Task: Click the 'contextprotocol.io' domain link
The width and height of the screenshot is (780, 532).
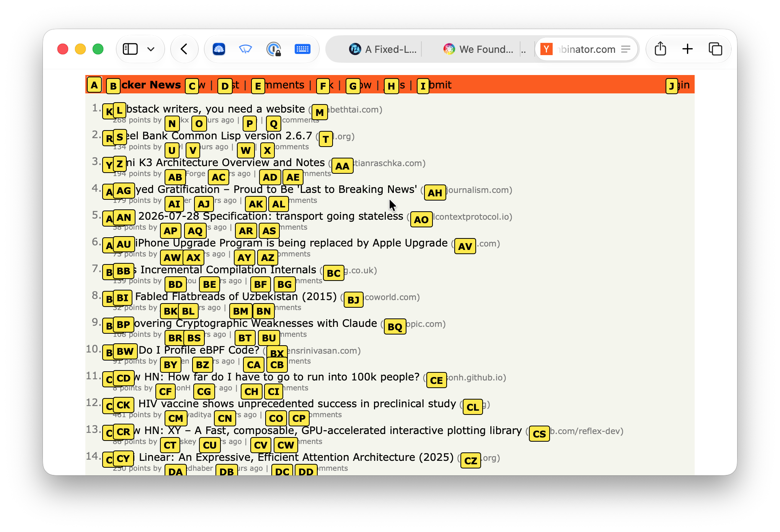Action: click(x=461, y=217)
